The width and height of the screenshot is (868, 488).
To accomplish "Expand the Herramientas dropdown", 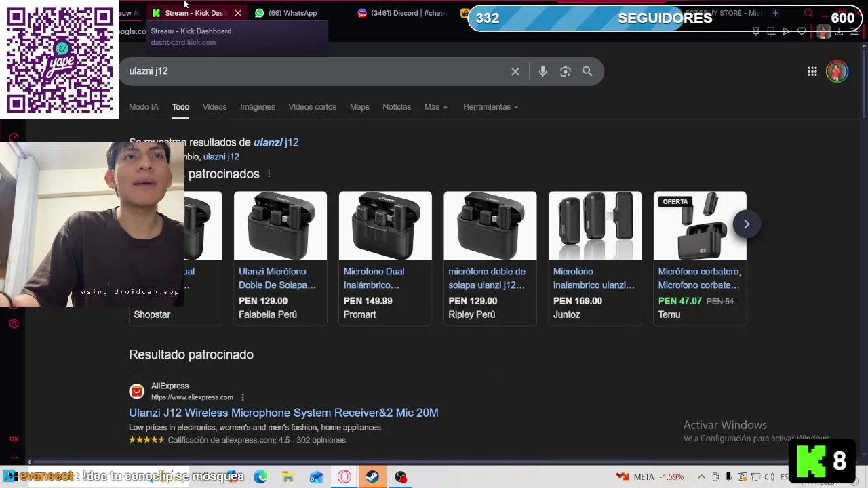I will (490, 107).
